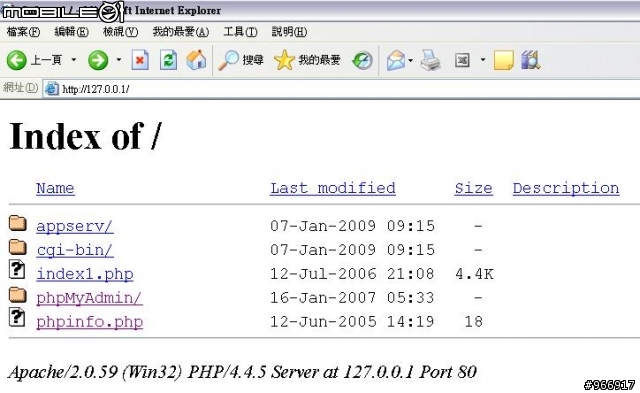Sort by the Last modified column link
The image size is (640, 393).
[x=333, y=188]
